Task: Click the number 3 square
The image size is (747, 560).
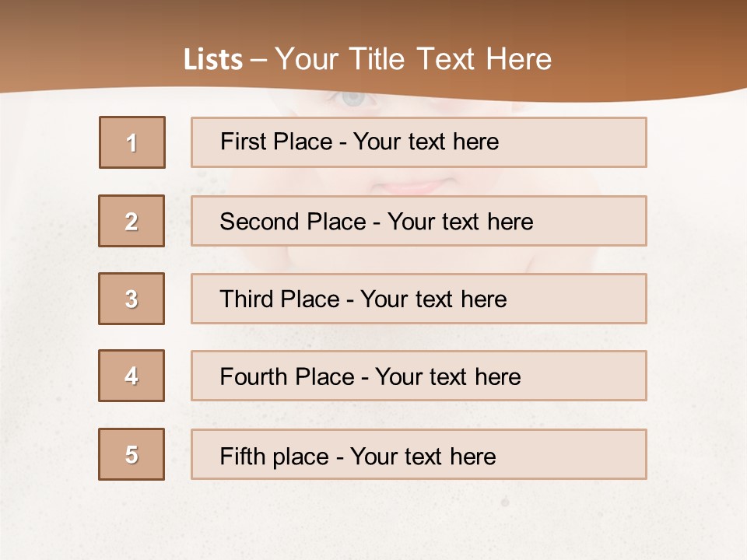Action: 132,299
